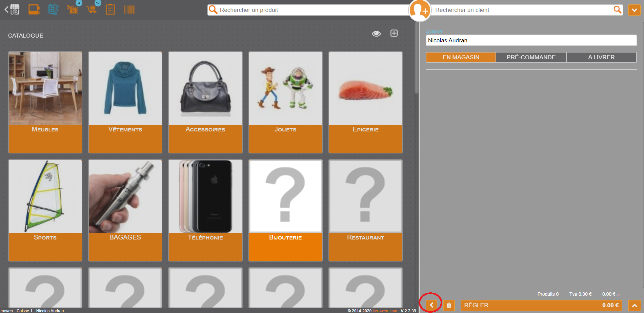The image size is (644, 313).
Task: Click the barcode scanner icon
Action: pos(129,9)
